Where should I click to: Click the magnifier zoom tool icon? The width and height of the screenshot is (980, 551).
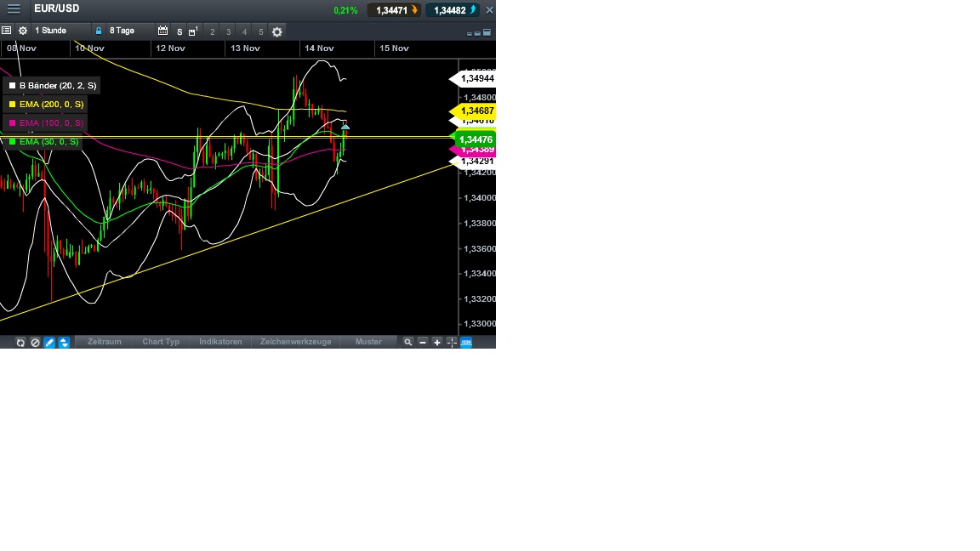[408, 342]
